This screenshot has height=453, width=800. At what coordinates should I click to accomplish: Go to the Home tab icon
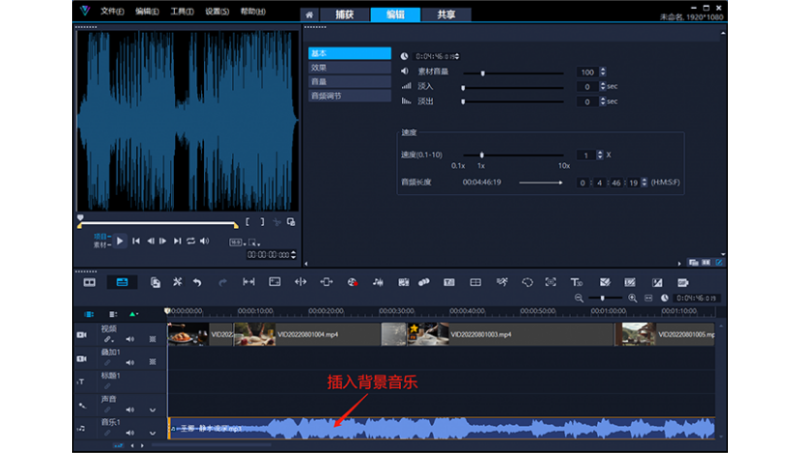(309, 15)
